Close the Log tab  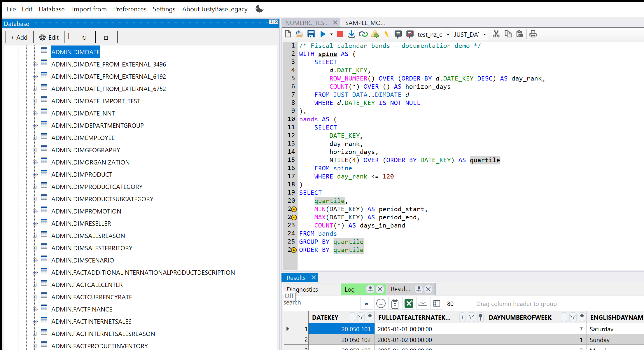pos(380,289)
